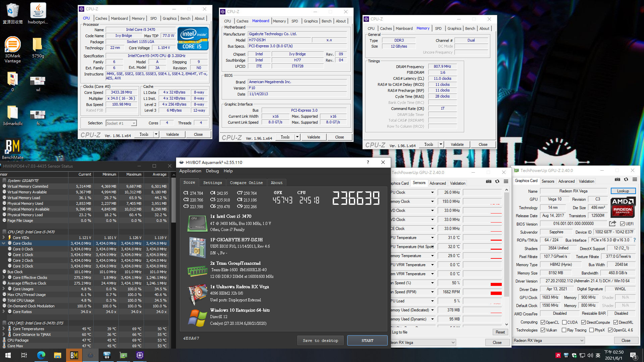The height and width of the screenshot is (362, 644).
Task: Open Tools dropdown arrow in CPU-Z Memory window
Action: (x=441, y=144)
